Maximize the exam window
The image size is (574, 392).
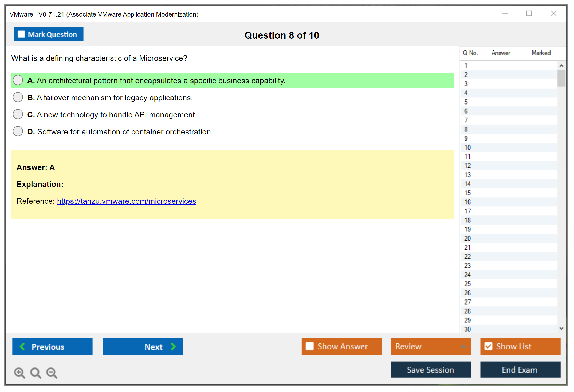(x=529, y=14)
